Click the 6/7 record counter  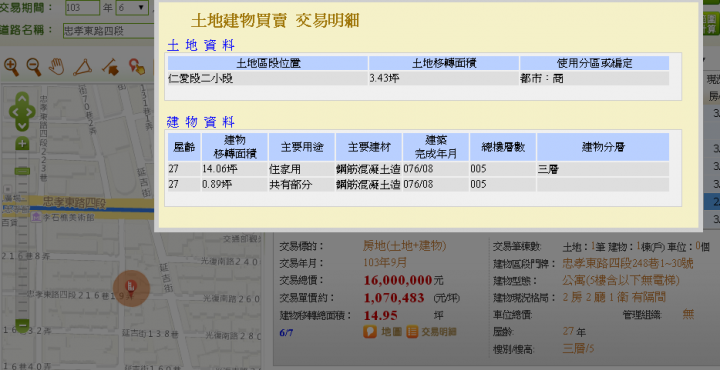pyautogui.click(x=286, y=332)
